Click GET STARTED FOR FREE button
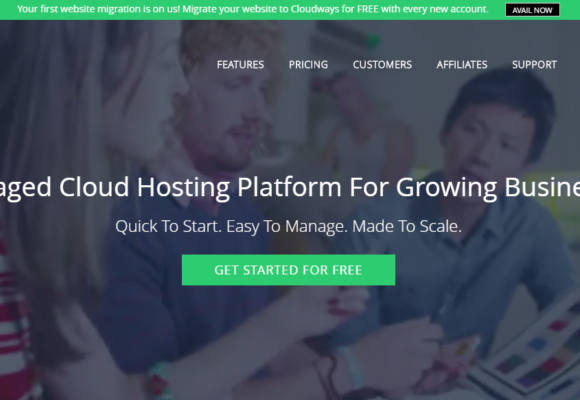 288,270
